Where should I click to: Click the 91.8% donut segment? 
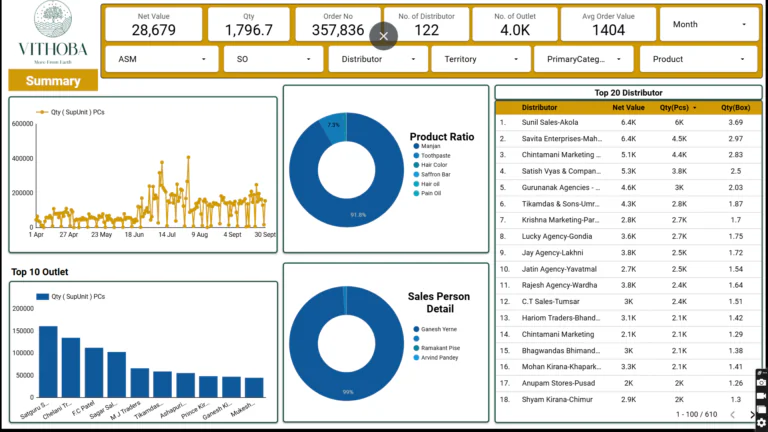point(358,215)
